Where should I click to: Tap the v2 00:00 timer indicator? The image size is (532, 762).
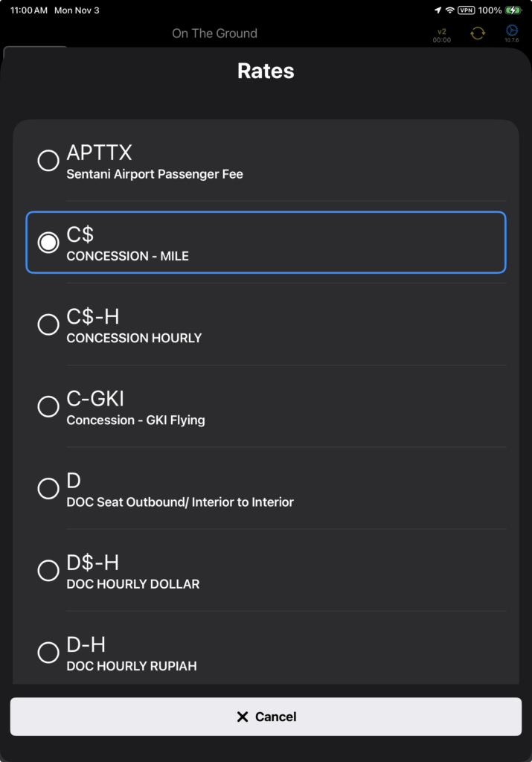point(442,35)
